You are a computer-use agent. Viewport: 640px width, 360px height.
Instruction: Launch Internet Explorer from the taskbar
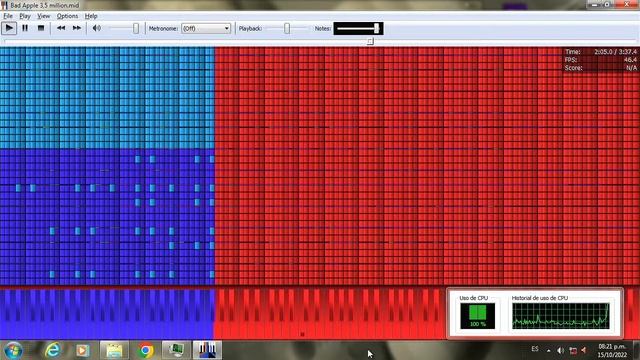[x=52, y=350]
